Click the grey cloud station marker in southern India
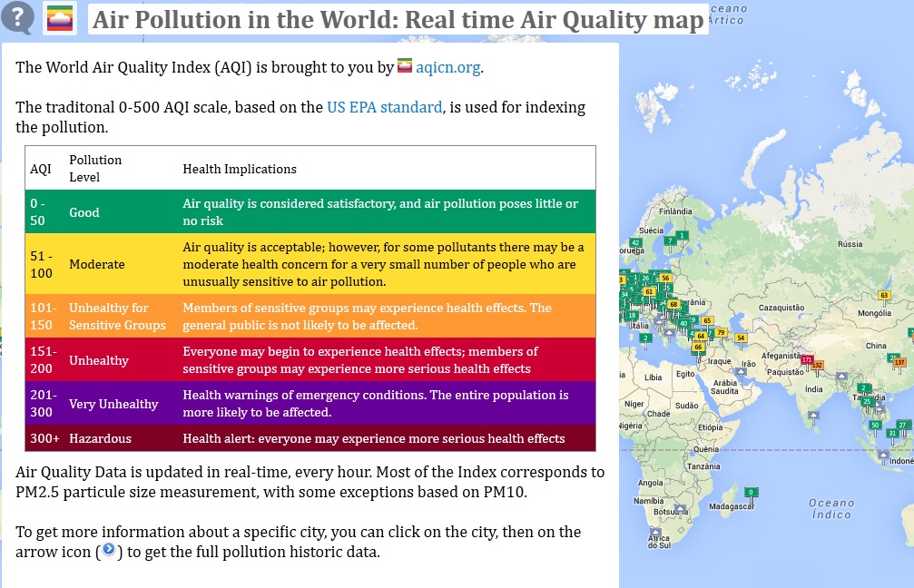Image resolution: width=914 pixels, height=588 pixels. tap(814, 415)
